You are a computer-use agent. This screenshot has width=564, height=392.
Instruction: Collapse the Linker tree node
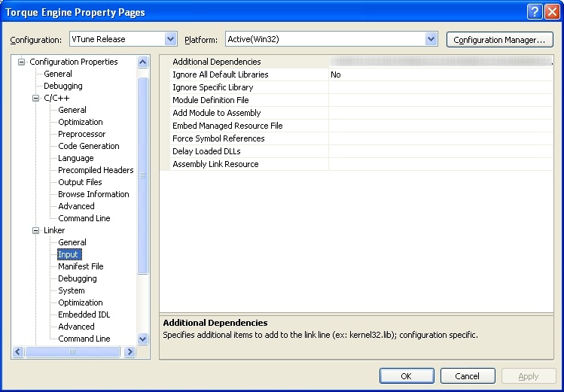click(35, 230)
